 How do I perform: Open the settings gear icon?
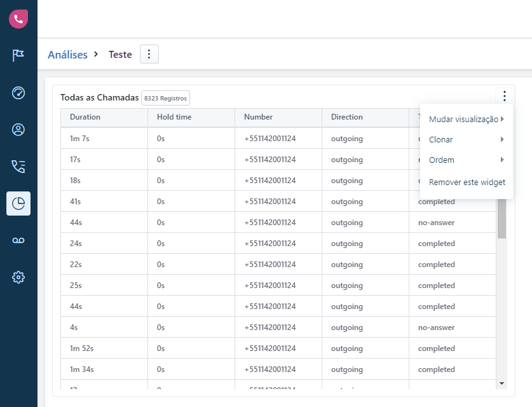tap(18, 277)
